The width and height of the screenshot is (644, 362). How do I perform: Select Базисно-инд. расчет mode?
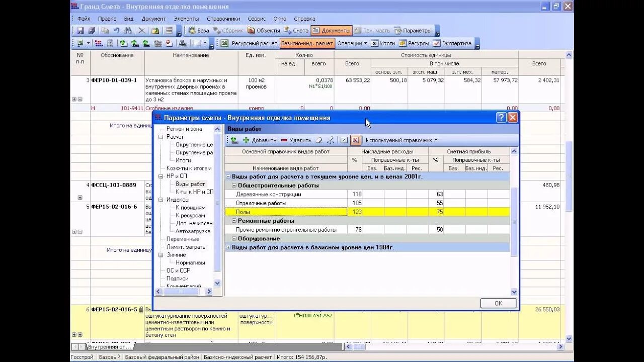[x=307, y=43]
